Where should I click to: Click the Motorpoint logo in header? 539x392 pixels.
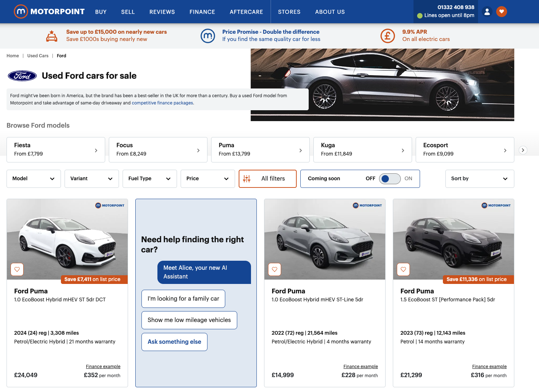tap(49, 12)
